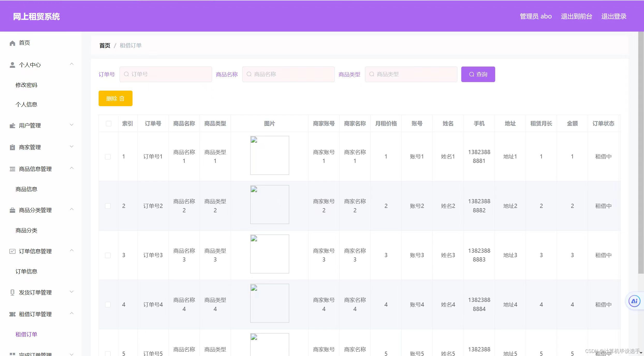Screen dimensions: 644x356
Task: Click the purple 查询 search button
Action: click(478, 74)
